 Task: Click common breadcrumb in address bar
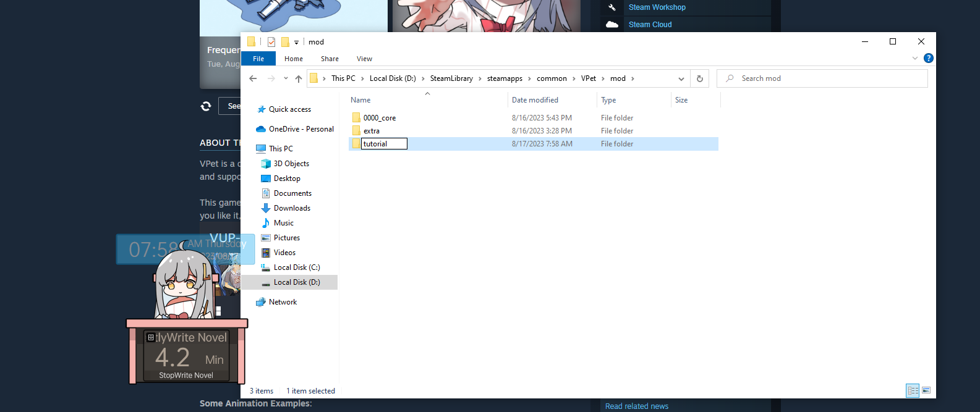[x=552, y=78]
